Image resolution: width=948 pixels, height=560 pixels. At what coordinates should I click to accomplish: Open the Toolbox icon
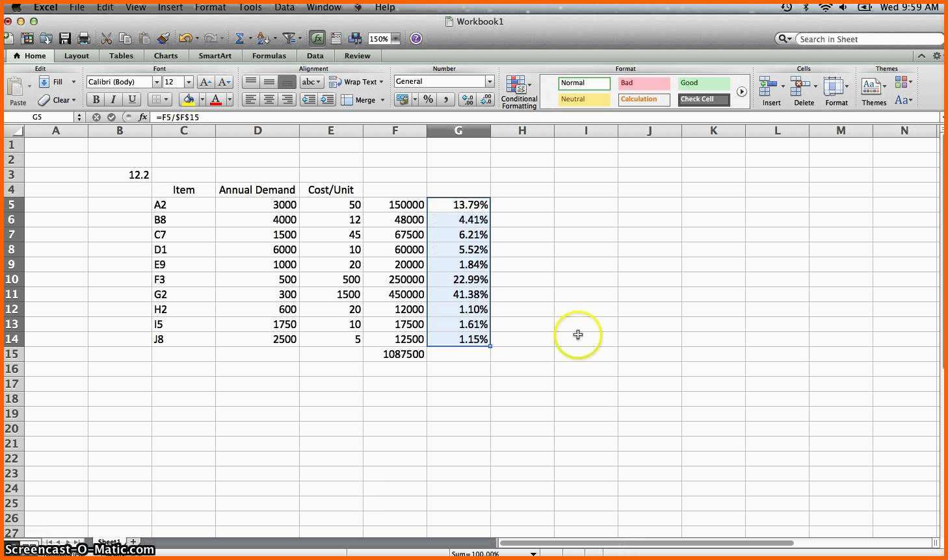336,38
